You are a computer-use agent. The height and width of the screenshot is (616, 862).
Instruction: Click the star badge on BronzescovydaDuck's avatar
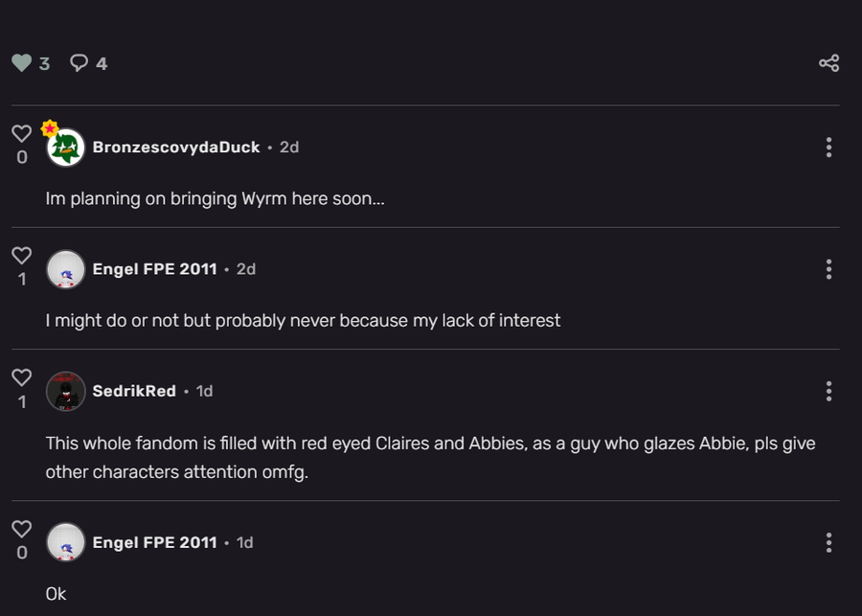tap(50, 128)
